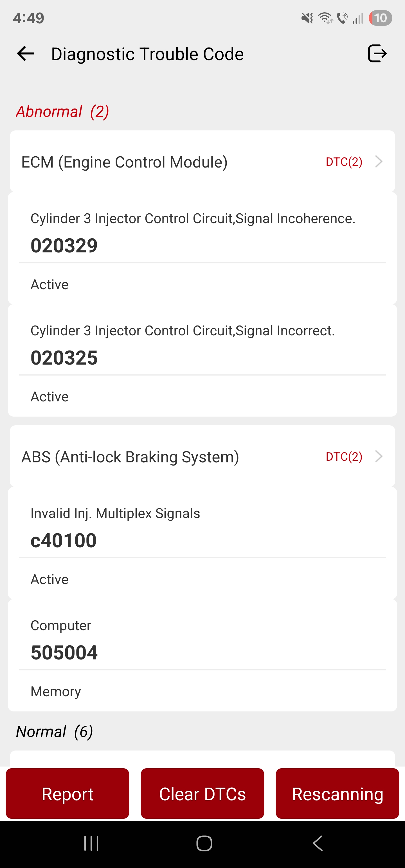This screenshot has width=405, height=868.
Task: Select Computer fault code 505004
Action: click(64, 652)
